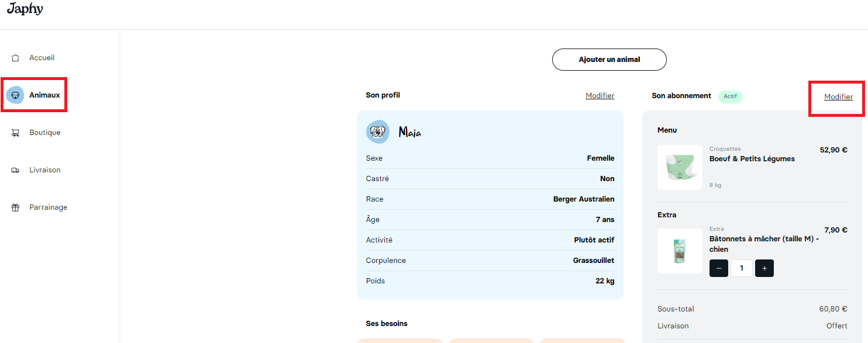Click the shopping cart Boutique icon
Image resolution: width=868 pixels, height=343 pixels.
click(x=15, y=133)
